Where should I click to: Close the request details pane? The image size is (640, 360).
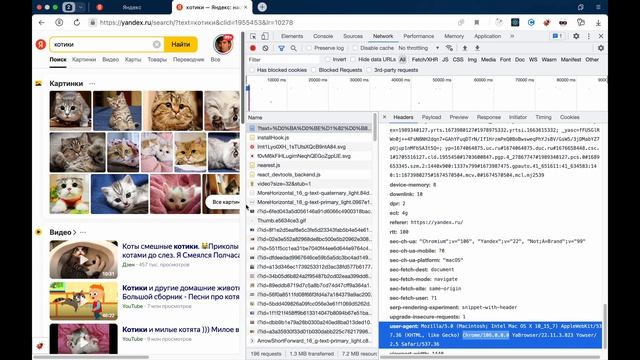click(x=384, y=117)
